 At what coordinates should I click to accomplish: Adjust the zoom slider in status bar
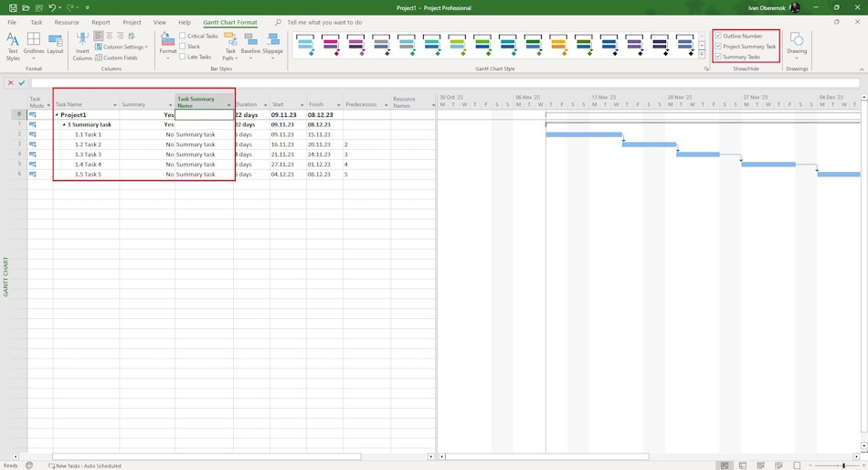click(843, 465)
